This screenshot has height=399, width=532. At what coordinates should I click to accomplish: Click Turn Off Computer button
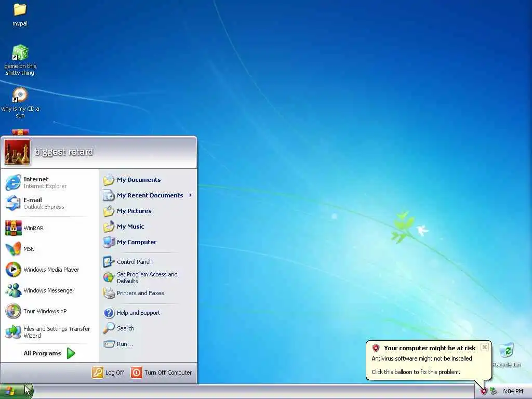[162, 373]
